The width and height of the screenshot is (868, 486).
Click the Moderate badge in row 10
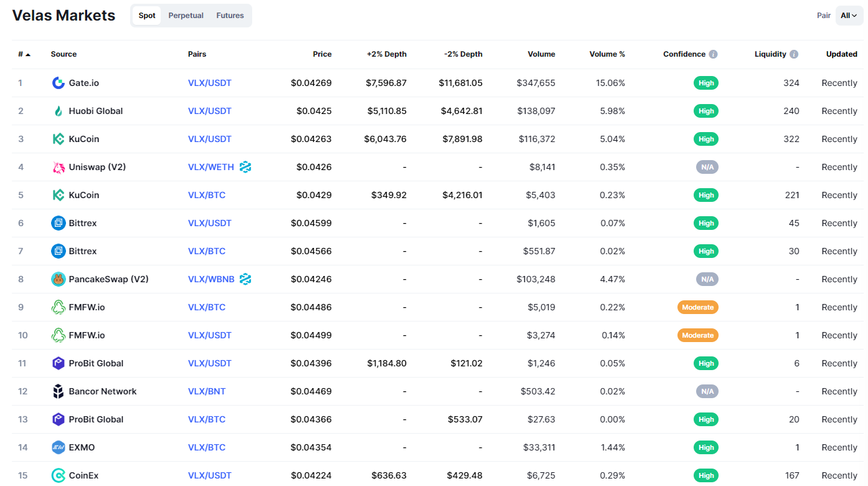coord(698,335)
